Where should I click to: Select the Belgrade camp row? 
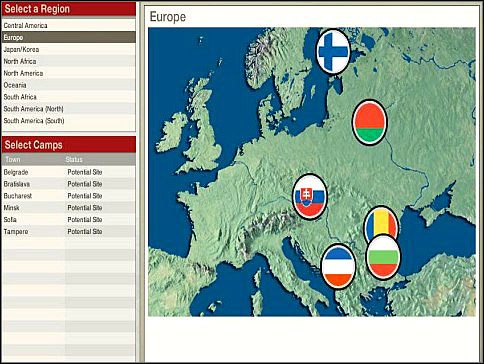point(69,172)
